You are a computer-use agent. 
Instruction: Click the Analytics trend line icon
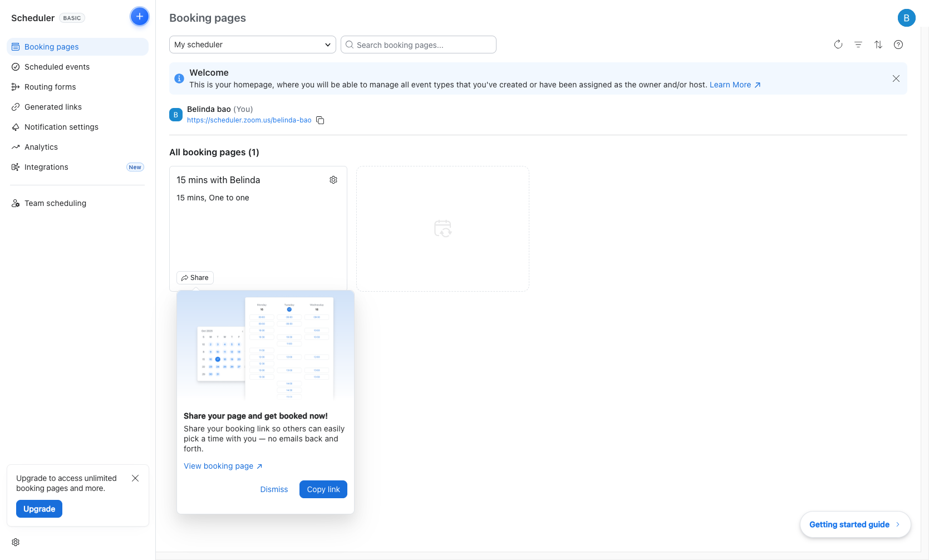click(16, 147)
